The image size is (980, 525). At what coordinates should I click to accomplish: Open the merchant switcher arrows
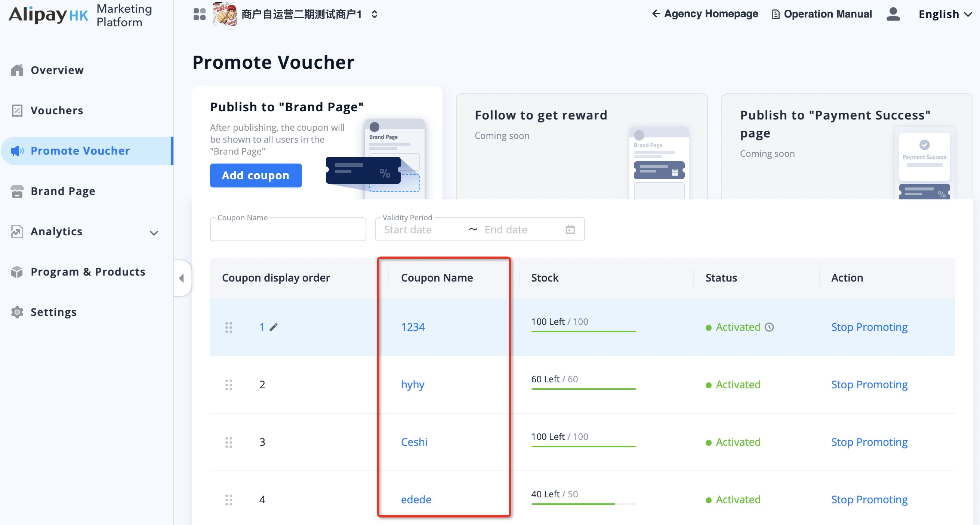pyautogui.click(x=375, y=15)
